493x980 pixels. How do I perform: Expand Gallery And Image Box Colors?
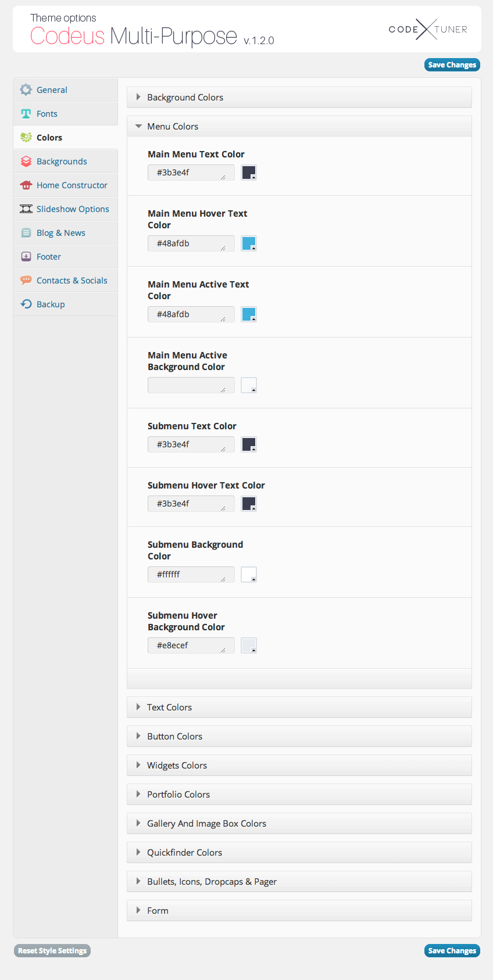(x=299, y=823)
